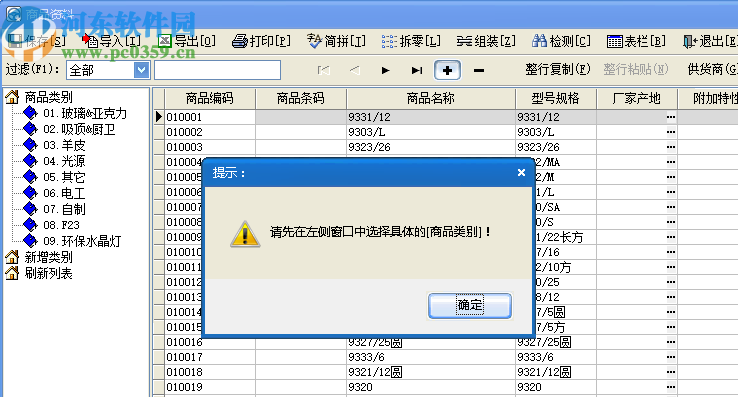Image resolution: width=738 pixels, height=397 pixels.
Task: Select category 06.电工
Action: [x=64, y=193]
